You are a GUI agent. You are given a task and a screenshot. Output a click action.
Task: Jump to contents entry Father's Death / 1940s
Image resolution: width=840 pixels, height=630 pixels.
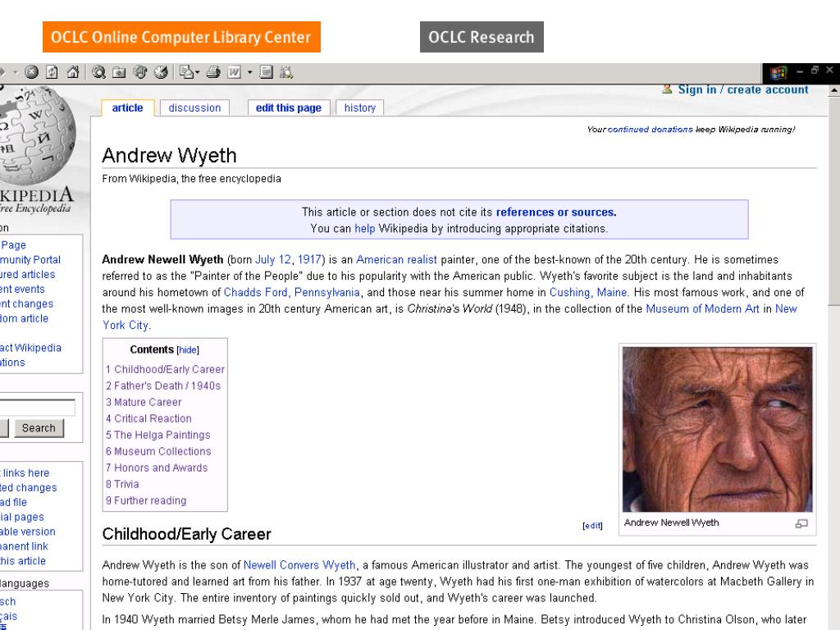tap(163, 386)
